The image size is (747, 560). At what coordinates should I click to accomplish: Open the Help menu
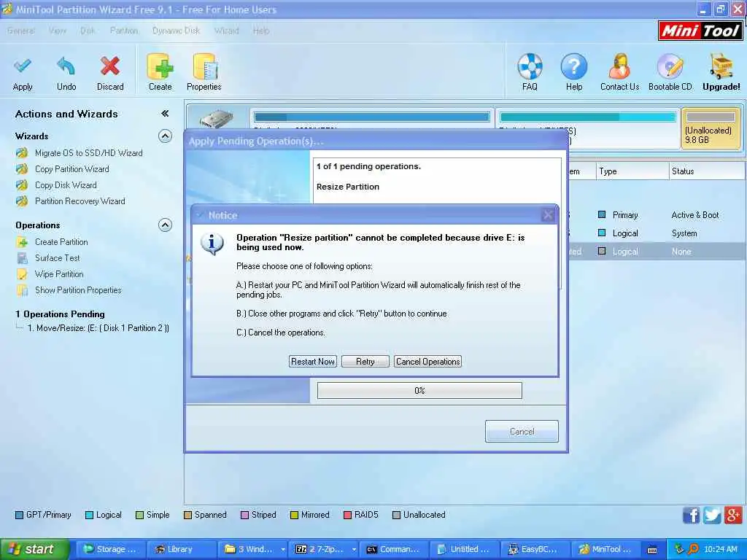(261, 31)
